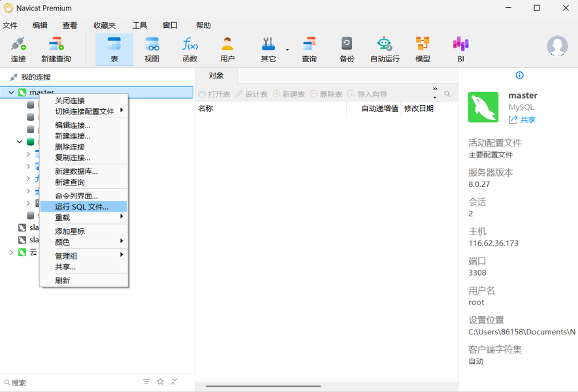Click the 搜索 search input field
Image resolution: width=578 pixels, height=392 pixels.
click(x=72, y=382)
